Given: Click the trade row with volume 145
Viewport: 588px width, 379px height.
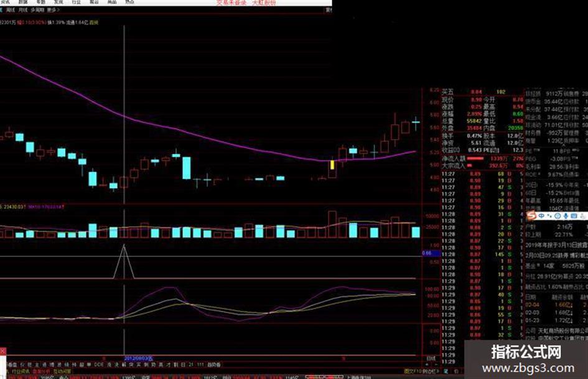Looking at the screenshot, I should [x=482, y=255].
